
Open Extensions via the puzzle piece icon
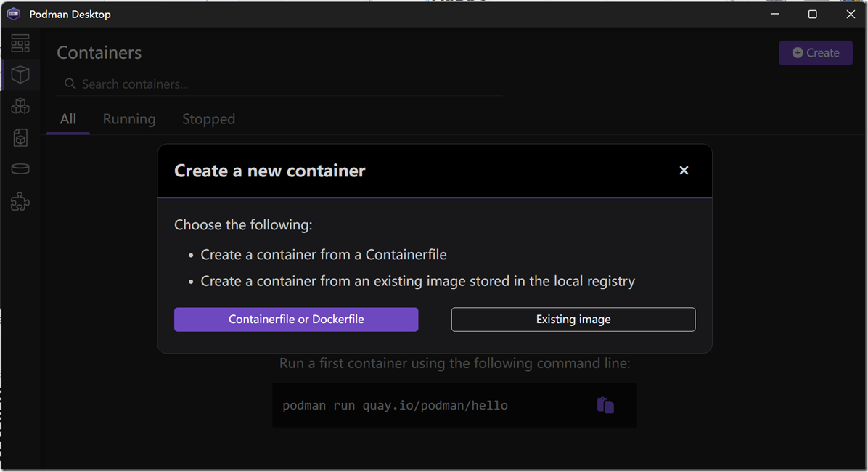pyautogui.click(x=20, y=202)
